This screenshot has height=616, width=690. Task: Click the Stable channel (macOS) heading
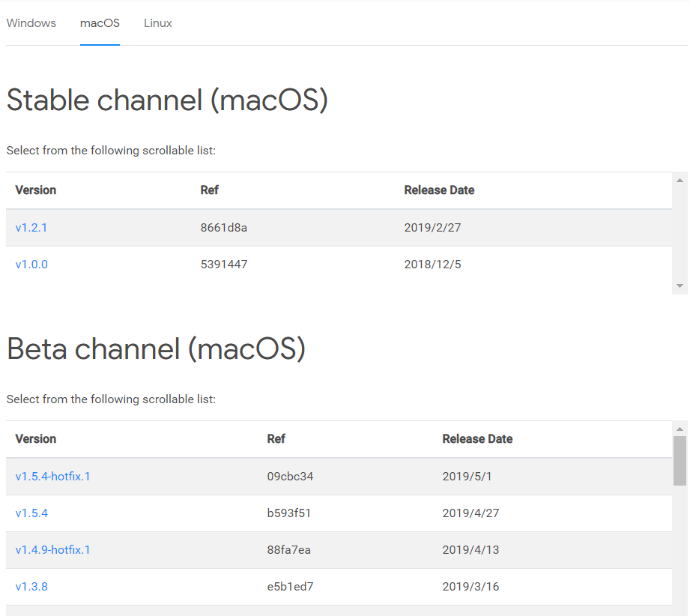[167, 100]
